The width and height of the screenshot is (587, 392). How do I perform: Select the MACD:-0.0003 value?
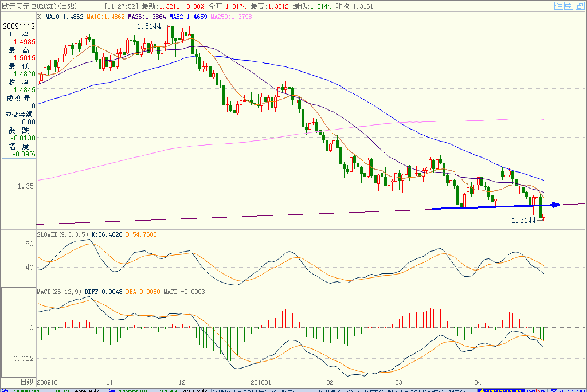[184, 292]
